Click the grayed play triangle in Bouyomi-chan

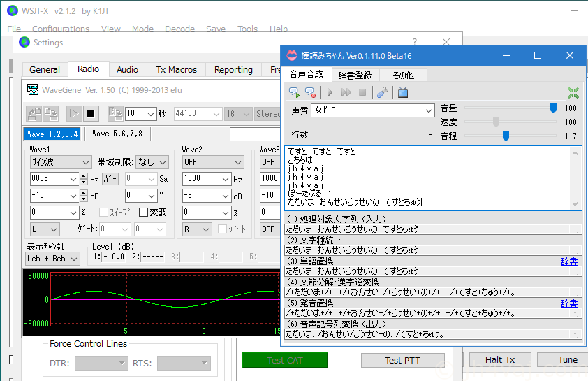pyautogui.click(x=330, y=92)
